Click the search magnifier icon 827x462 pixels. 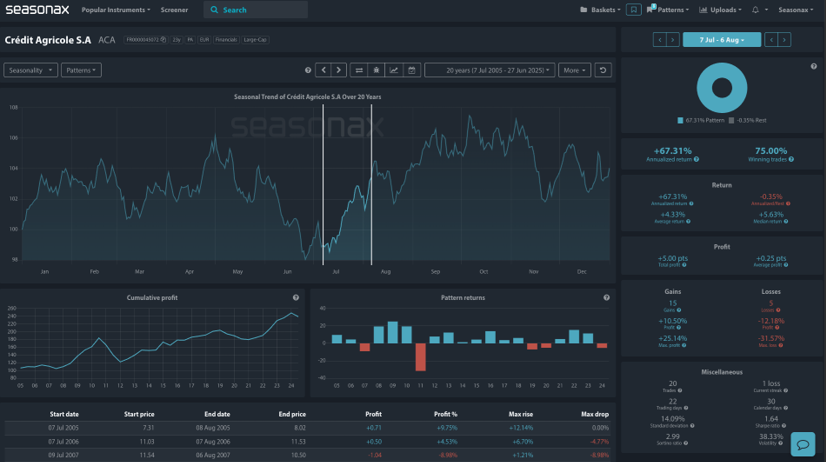[x=214, y=9]
